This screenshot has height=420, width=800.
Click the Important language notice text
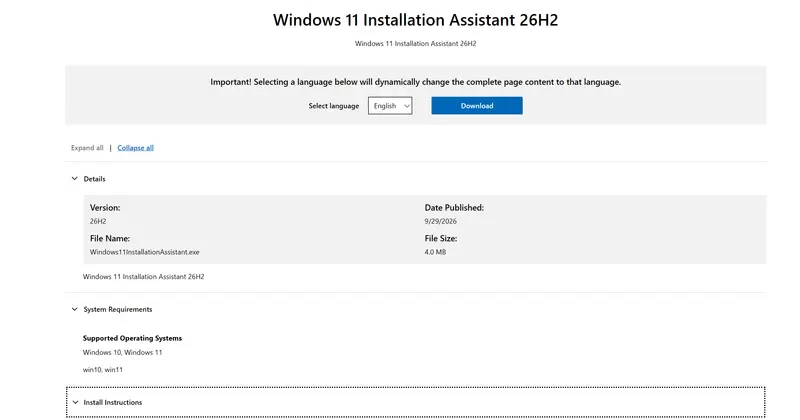(x=415, y=82)
